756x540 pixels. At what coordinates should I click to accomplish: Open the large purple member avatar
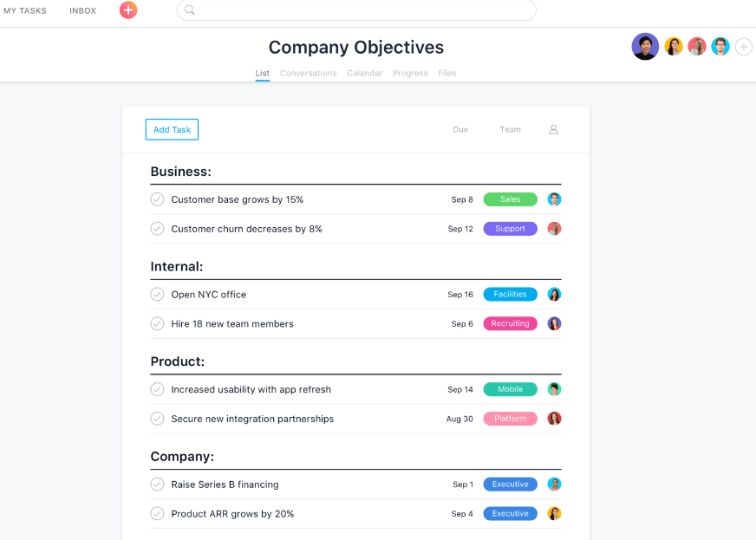tap(645, 46)
